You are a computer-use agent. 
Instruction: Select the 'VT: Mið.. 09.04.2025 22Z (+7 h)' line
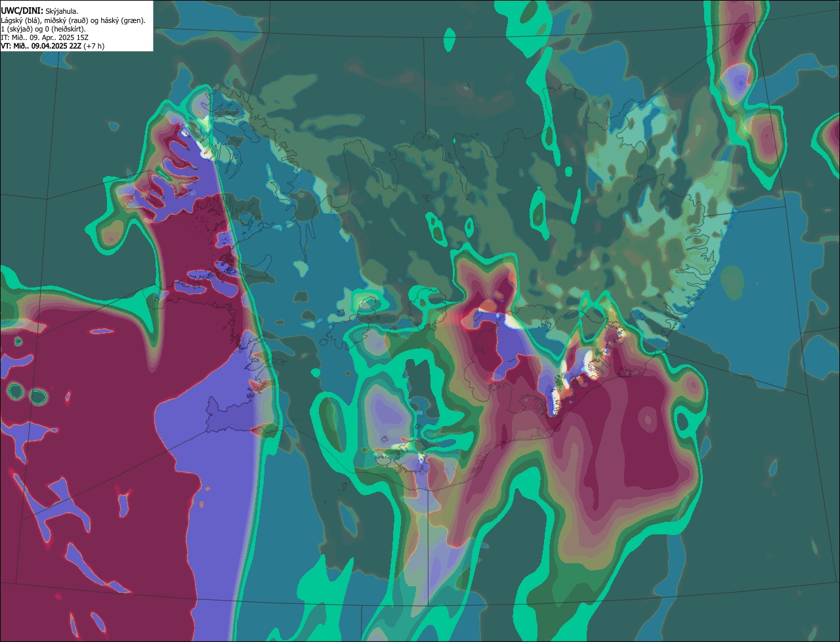click(52, 46)
